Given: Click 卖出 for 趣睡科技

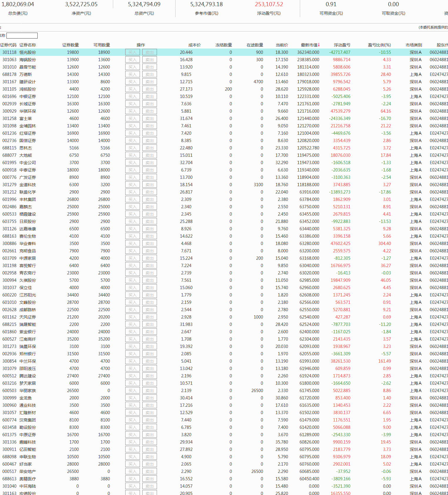Looking at the screenshot, I should coord(150,442).
